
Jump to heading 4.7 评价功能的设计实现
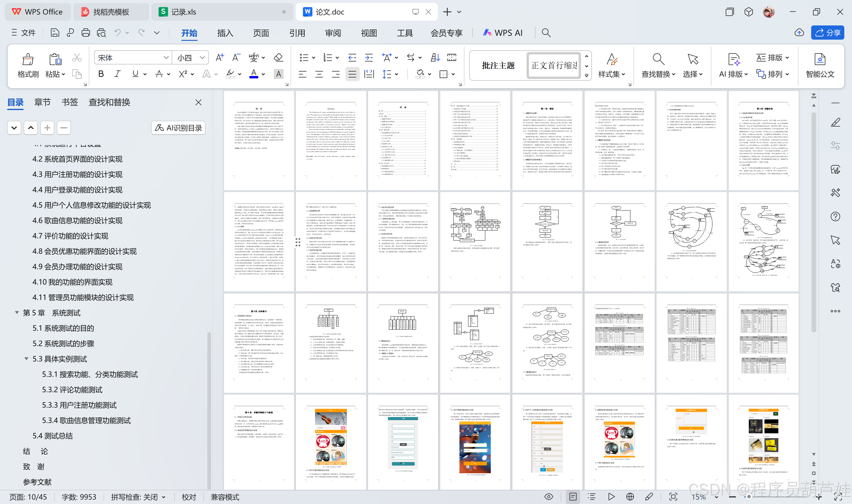70,236
